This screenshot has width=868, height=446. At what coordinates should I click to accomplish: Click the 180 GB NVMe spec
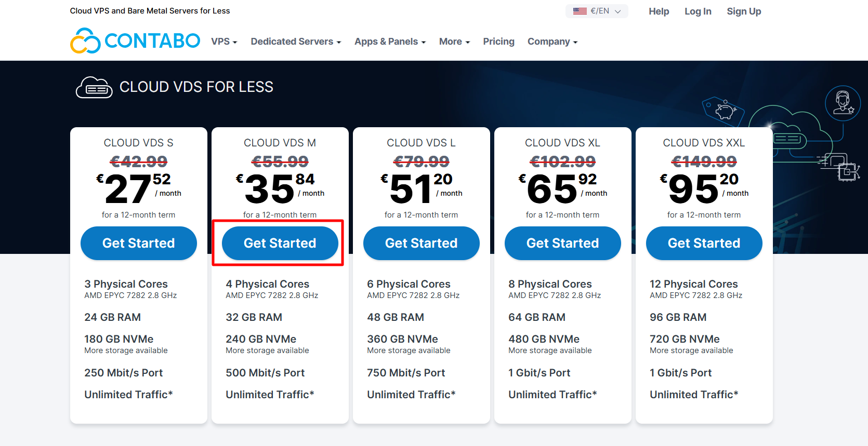coord(119,339)
